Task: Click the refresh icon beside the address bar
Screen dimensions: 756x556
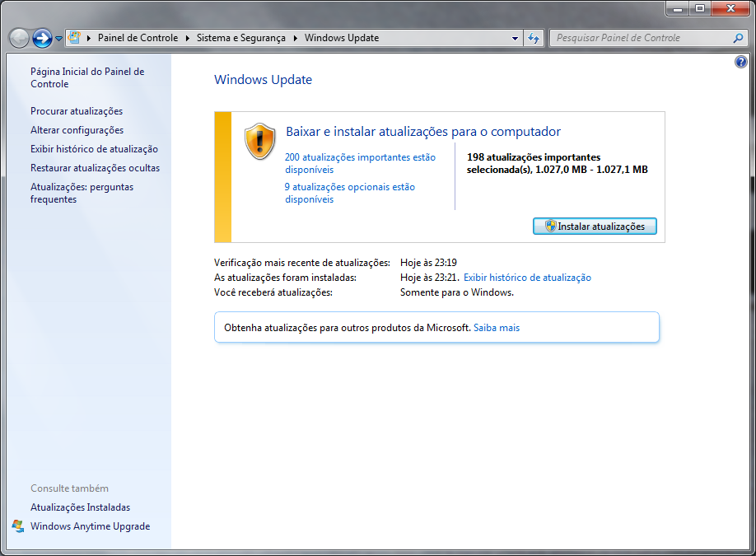Action: coord(534,38)
